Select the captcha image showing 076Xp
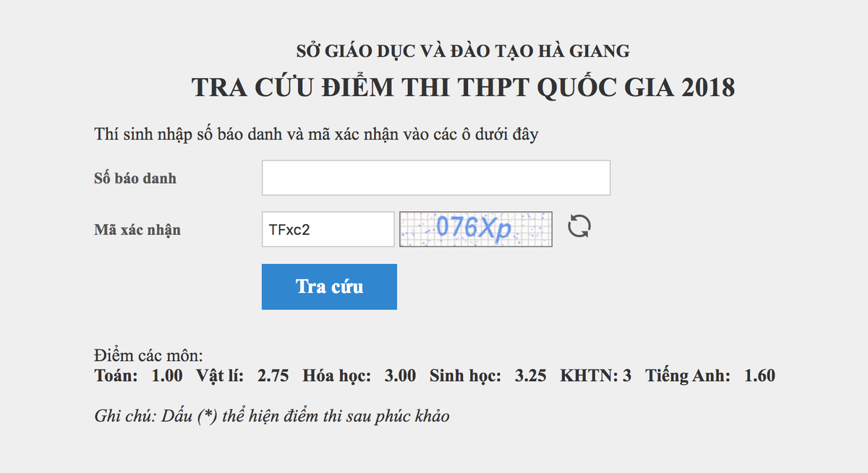The image size is (868, 473). tap(475, 229)
